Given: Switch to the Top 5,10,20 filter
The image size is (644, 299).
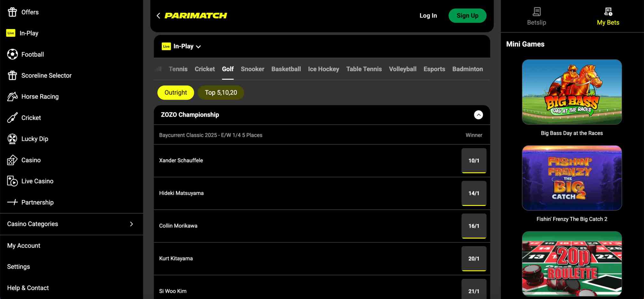Looking at the screenshot, I should coord(221,92).
